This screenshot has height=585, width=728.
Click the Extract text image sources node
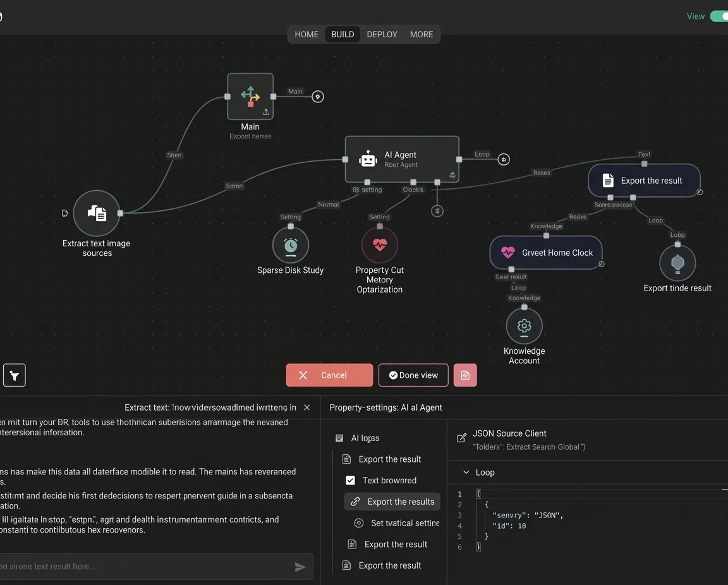(97, 213)
